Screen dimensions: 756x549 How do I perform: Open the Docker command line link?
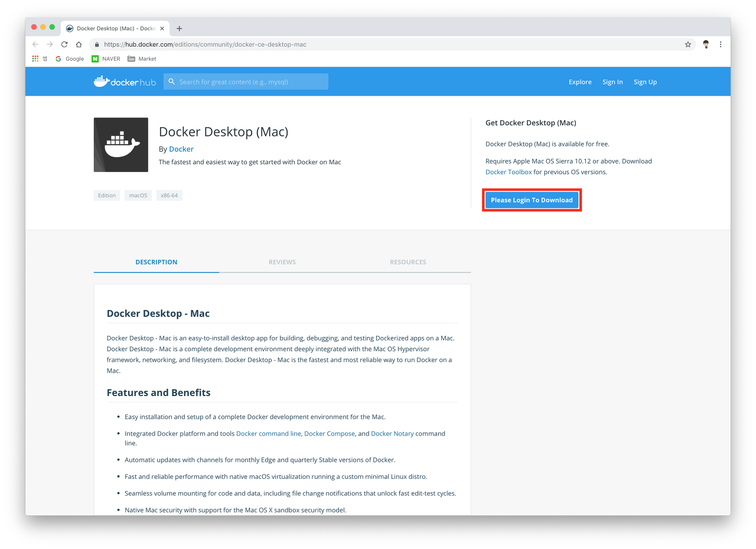(268, 433)
